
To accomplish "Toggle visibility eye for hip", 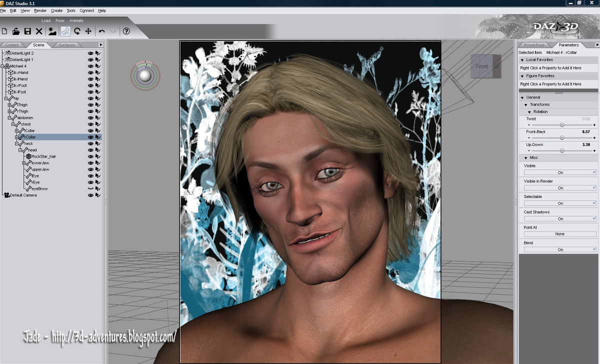I will (91, 98).
